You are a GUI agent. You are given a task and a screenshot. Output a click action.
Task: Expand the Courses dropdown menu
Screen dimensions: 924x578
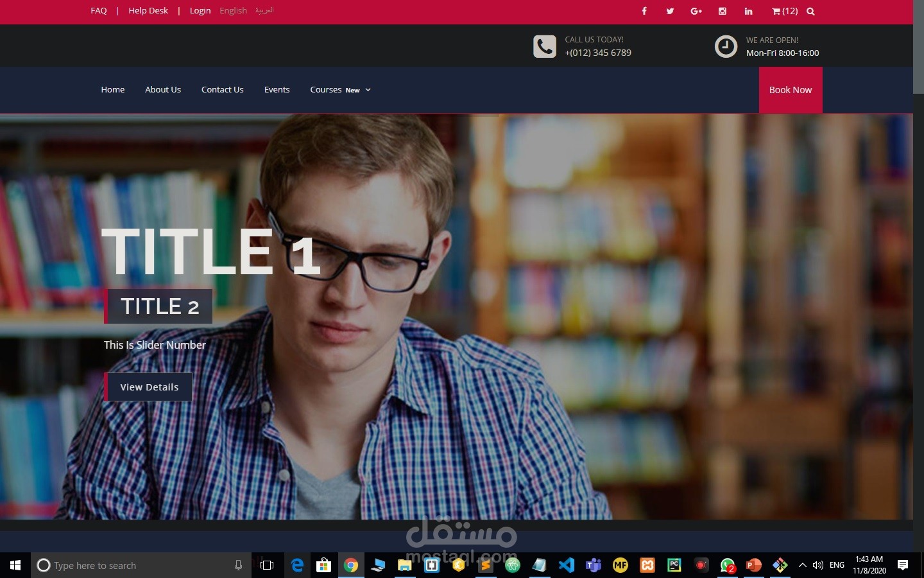tap(340, 90)
